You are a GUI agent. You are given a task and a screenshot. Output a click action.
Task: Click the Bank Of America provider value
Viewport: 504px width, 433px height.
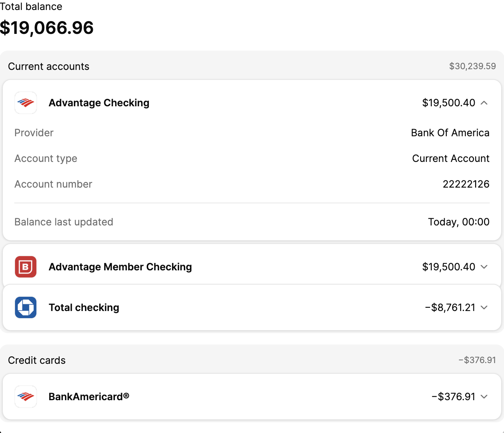pyautogui.click(x=450, y=133)
